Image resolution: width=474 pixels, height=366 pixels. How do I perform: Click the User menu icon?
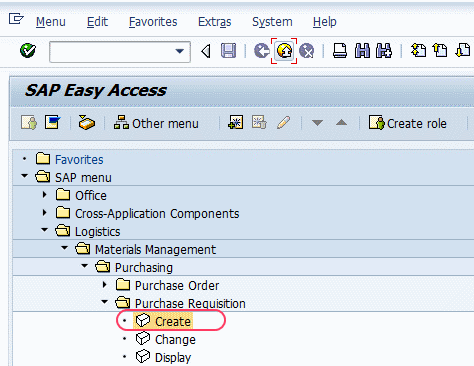pos(29,123)
